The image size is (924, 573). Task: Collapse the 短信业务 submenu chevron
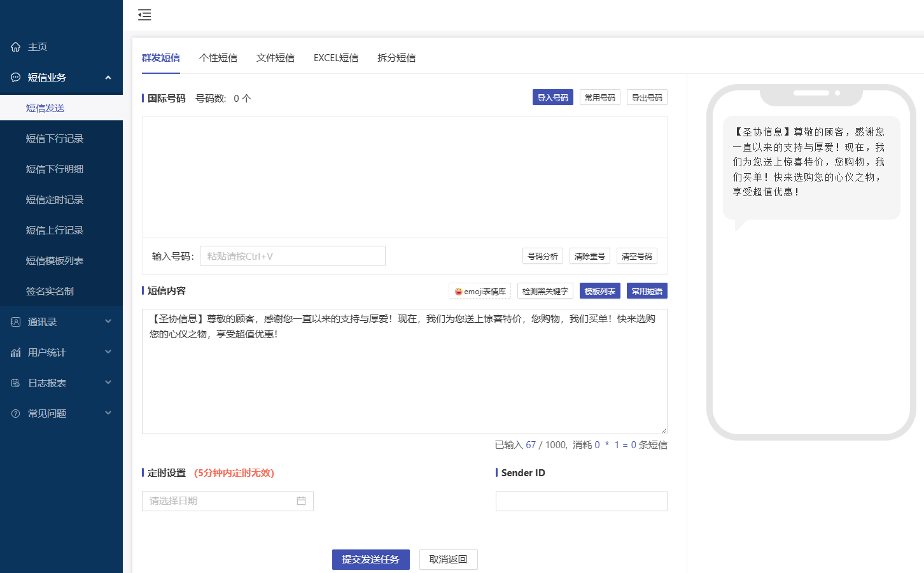pyautogui.click(x=108, y=78)
